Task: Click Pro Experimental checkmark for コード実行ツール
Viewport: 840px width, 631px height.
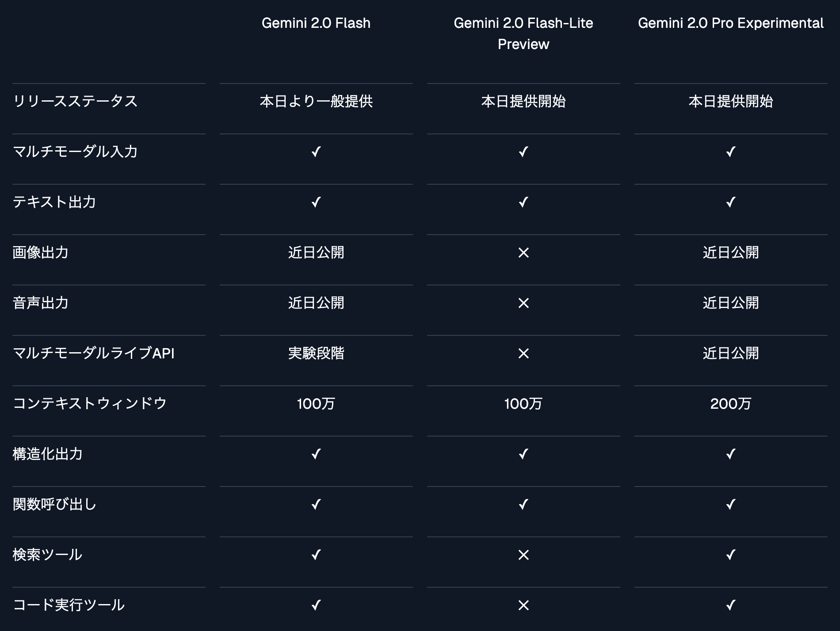Action: 730,605
